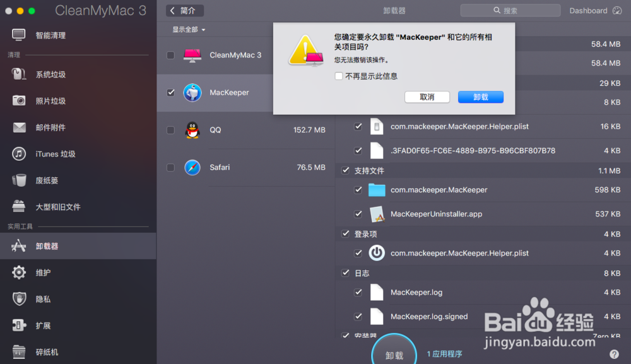
Task: Tick the Safari app checkbox
Action: pyautogui.click(x=170, y=167)
